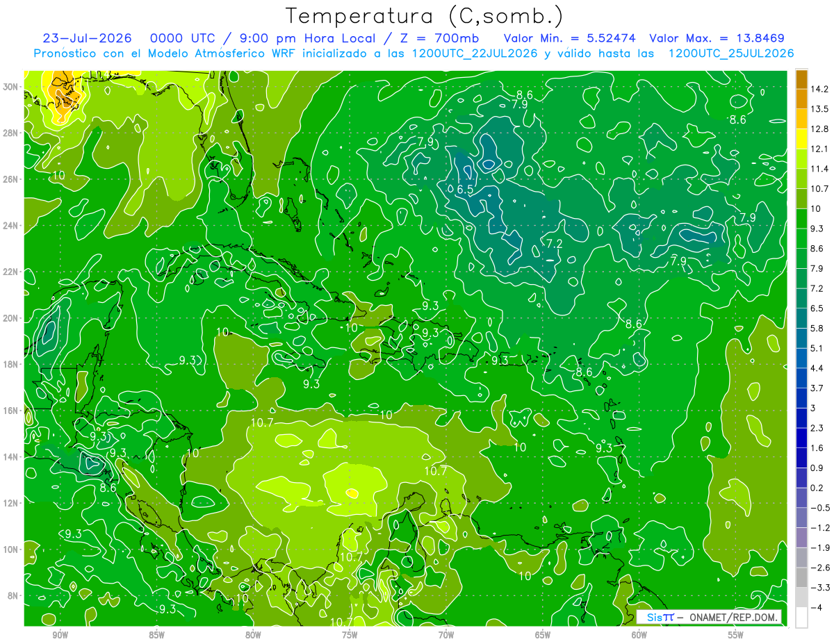Pick the blue swatch between 3.7 and 4.4

801,378
